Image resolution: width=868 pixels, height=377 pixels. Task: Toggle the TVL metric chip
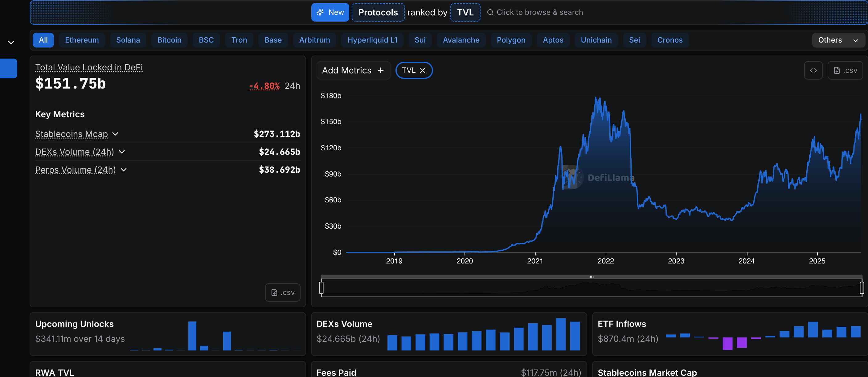tap(408, 70)
